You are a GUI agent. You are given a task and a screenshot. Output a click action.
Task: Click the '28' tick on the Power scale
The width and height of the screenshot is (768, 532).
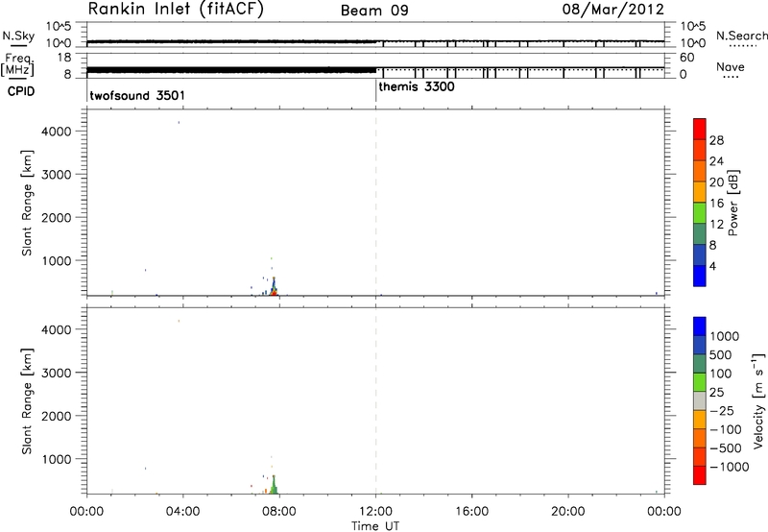[716, 140]
